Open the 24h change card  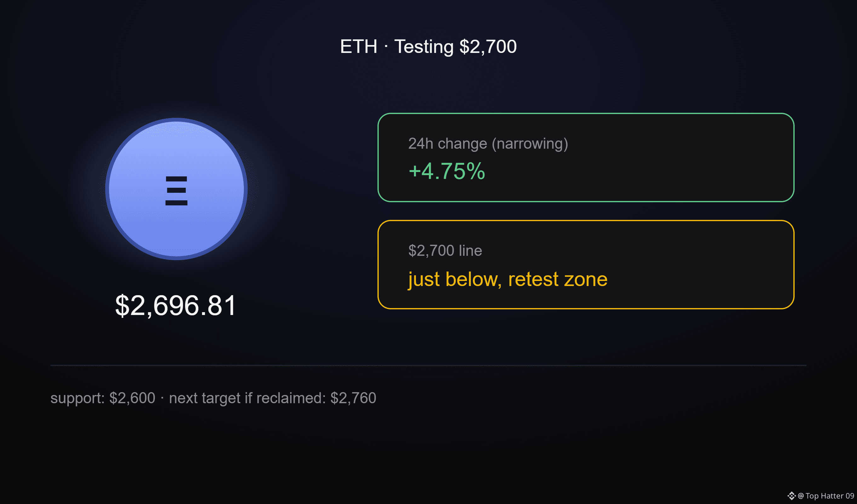pyautogui.click(x=586, y=157)
